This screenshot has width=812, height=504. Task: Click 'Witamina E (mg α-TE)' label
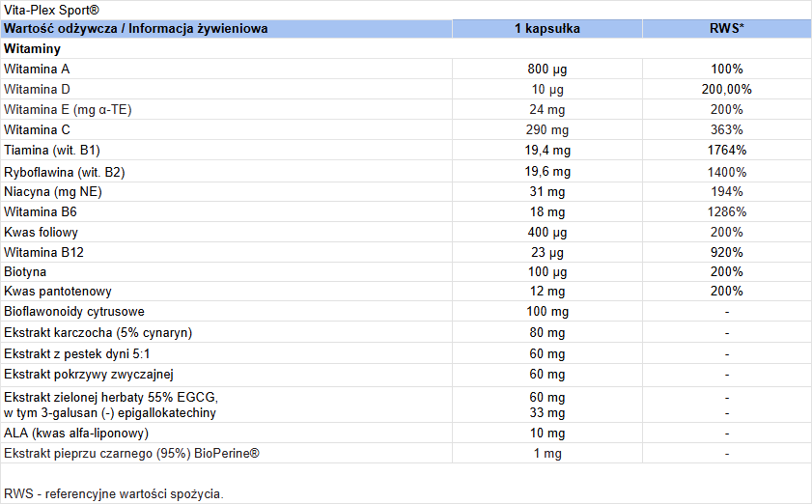click(68, 109)
